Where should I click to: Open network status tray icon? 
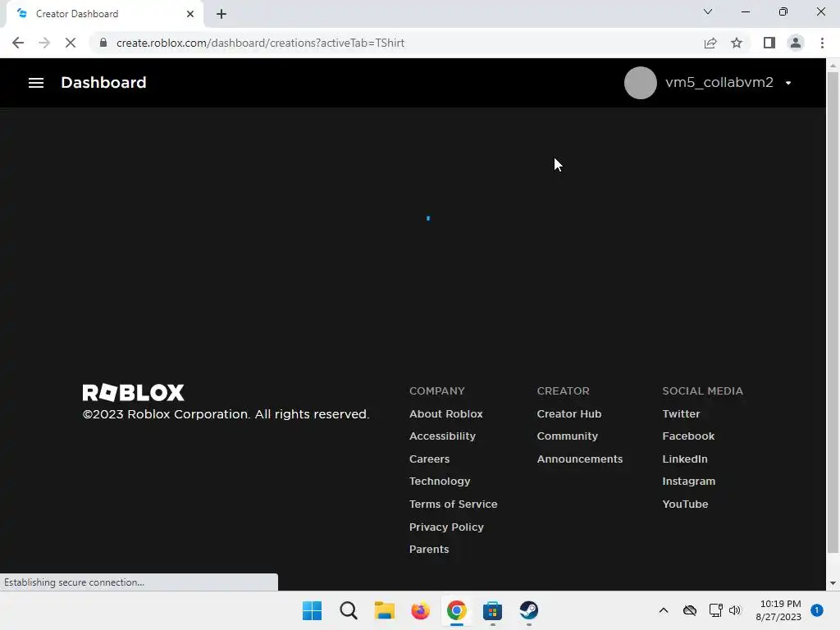pyautogui.click(x=715, y=610)
